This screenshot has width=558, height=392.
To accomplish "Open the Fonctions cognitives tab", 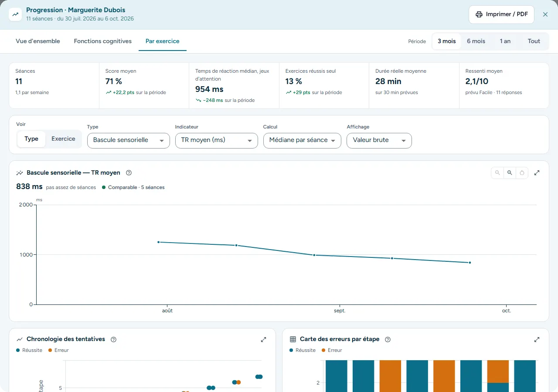I will 103,41.
